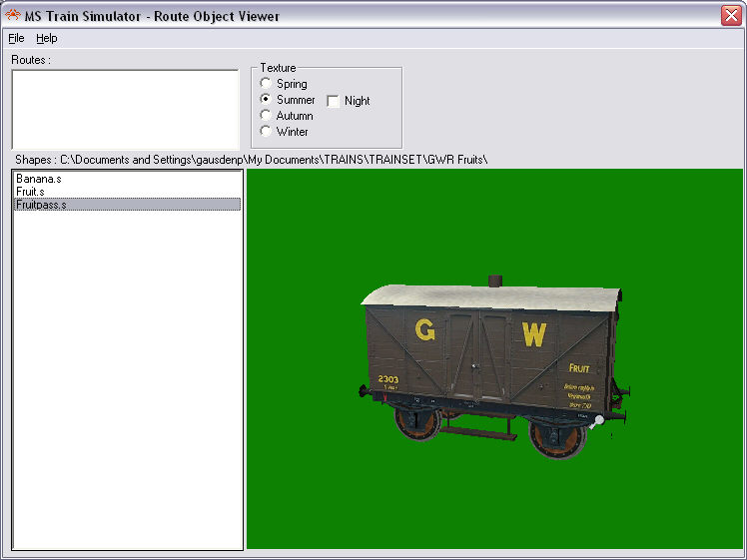Click the 2303 number on the wagon
Screen dimensions: 747x560
coord(388,379)
